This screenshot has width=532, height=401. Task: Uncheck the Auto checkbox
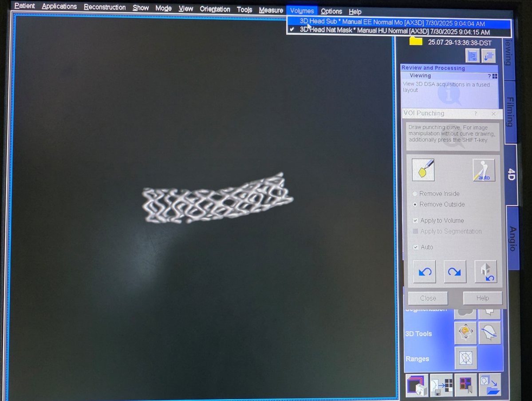(415, 247)
